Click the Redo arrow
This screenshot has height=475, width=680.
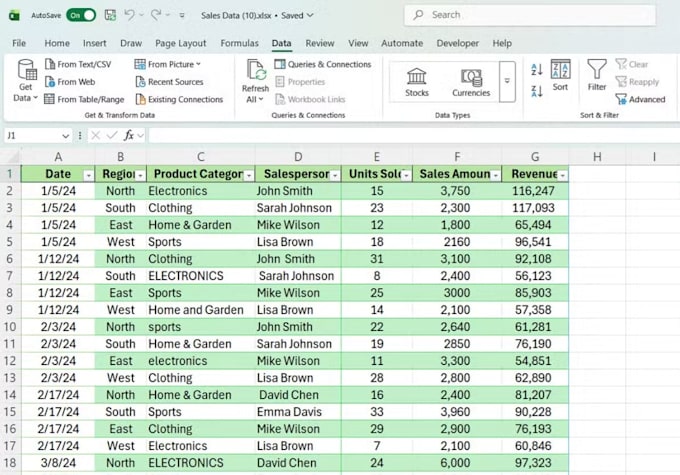click(155, 15)
